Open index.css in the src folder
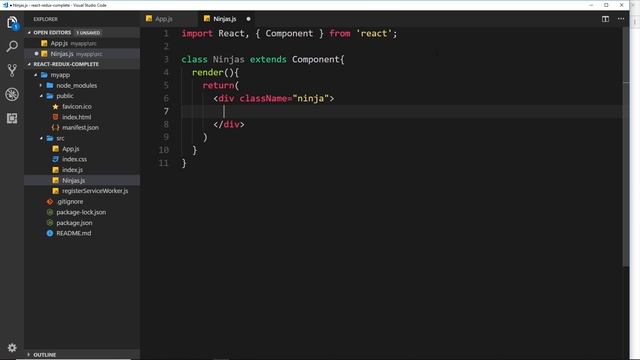This screenshot has height=360, width=640. (x=74, y=159)
